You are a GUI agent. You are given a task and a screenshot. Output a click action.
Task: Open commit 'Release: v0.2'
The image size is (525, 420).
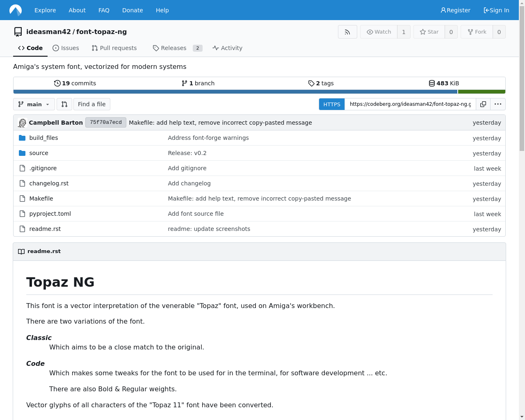click(187, 153)
